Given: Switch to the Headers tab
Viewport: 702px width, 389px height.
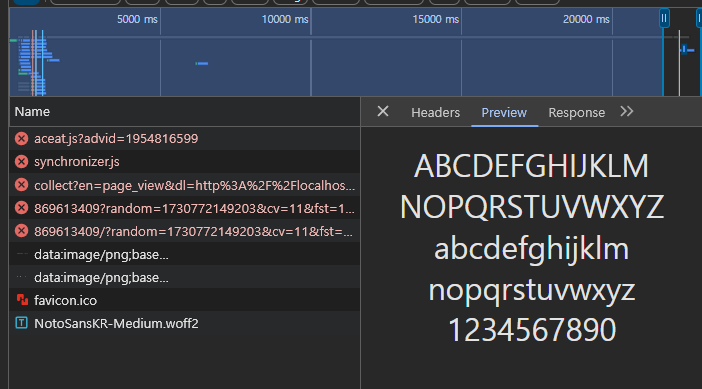Looking at the screenshot, I should (x=435, y=112).
